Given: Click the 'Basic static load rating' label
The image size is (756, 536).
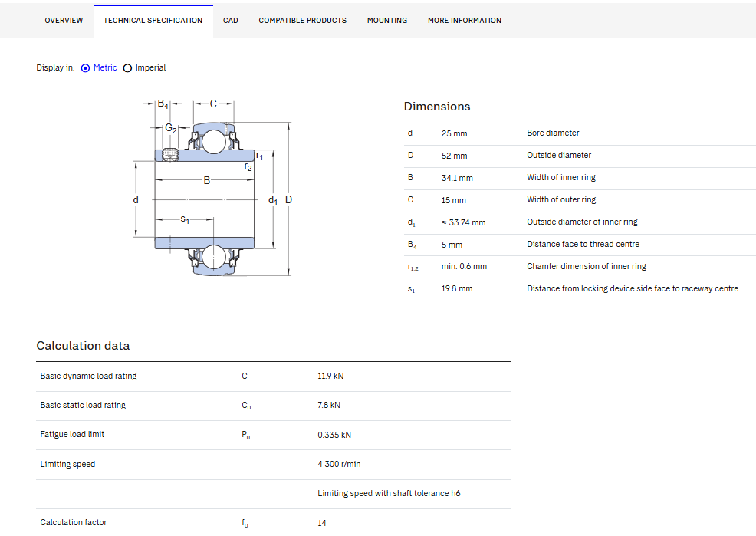Looking at the screenshot, I should click(83, 405).
